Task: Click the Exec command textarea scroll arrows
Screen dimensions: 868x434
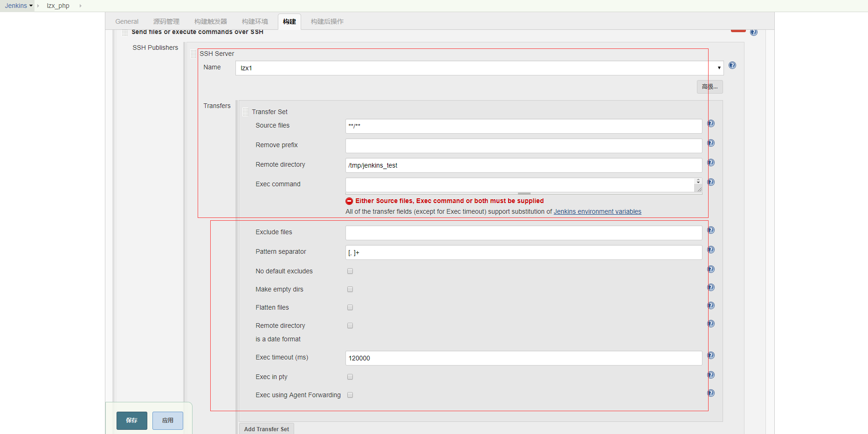Action: pos(698,181)
